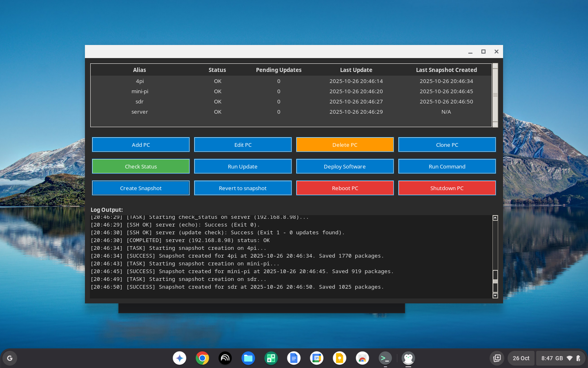Open the Terminal app in shelf

pyautogui.click(x=385, y=358)
